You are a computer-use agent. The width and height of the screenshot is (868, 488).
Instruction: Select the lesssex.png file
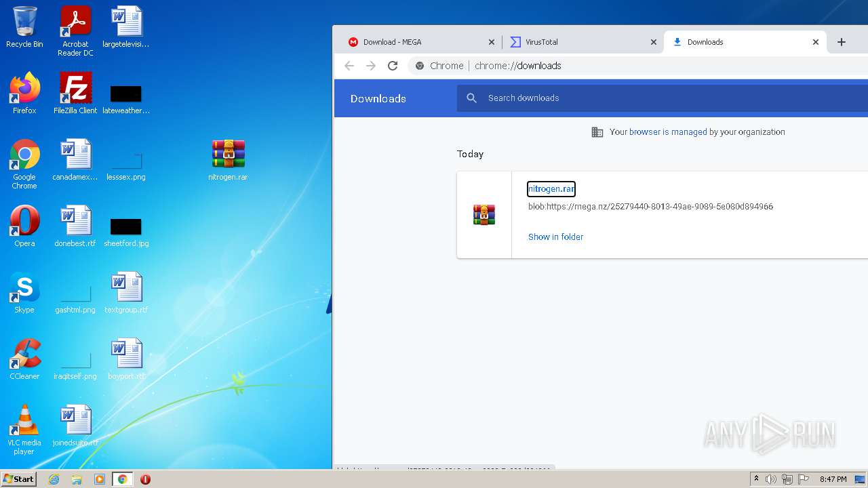tap(126, 167)
